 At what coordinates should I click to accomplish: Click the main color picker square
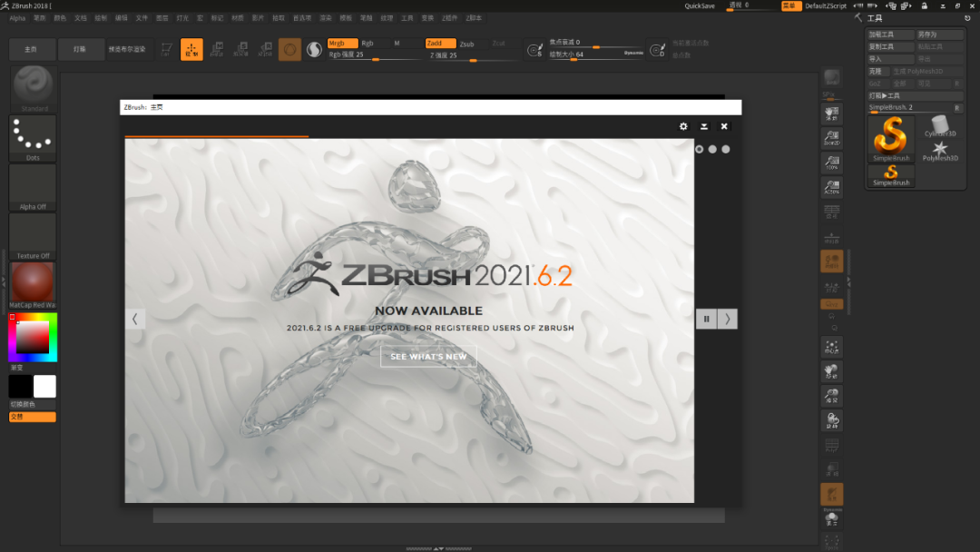pyautogui.click(x=33, y=338)
